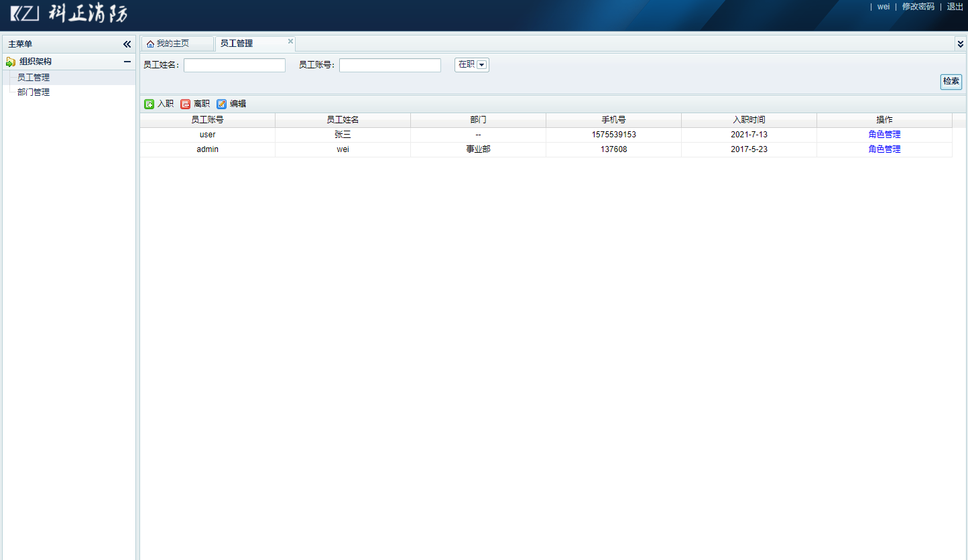Click the green 入职 (onboard) icon
This screenshot has height=560, width=968.
coord(149,104)
